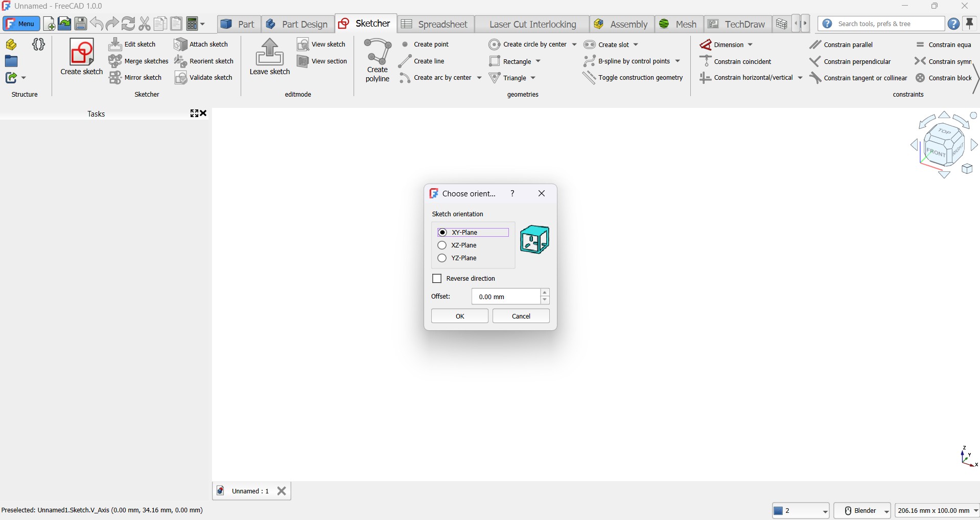Click dialog help question mark
The width and height of the screenshot is (980, 520).
[513, 193]
